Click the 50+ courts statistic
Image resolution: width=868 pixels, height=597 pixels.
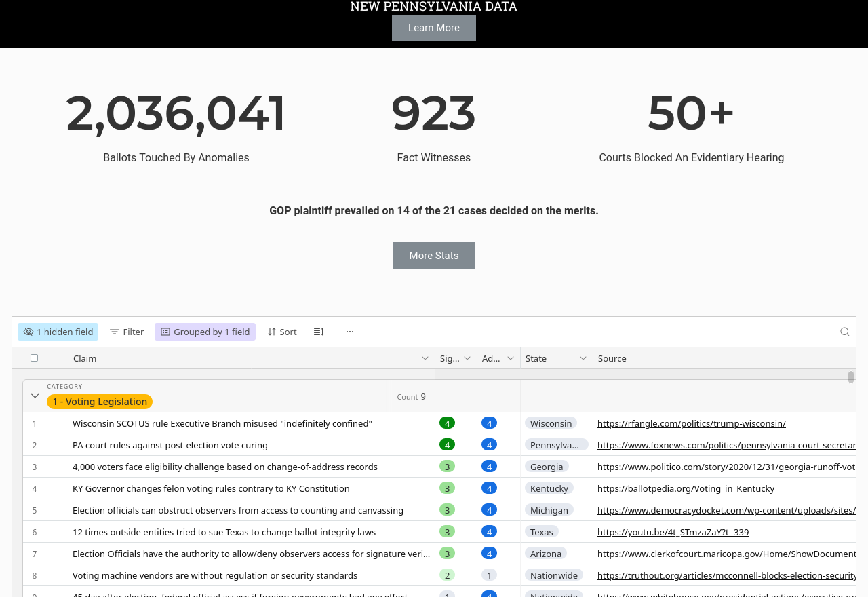(692, 113)
